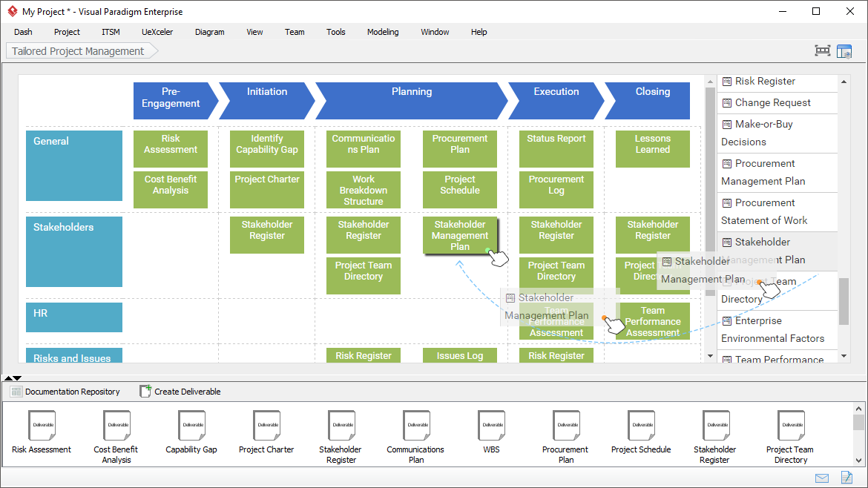Click the Documentation Repository icon

[16, 392]
